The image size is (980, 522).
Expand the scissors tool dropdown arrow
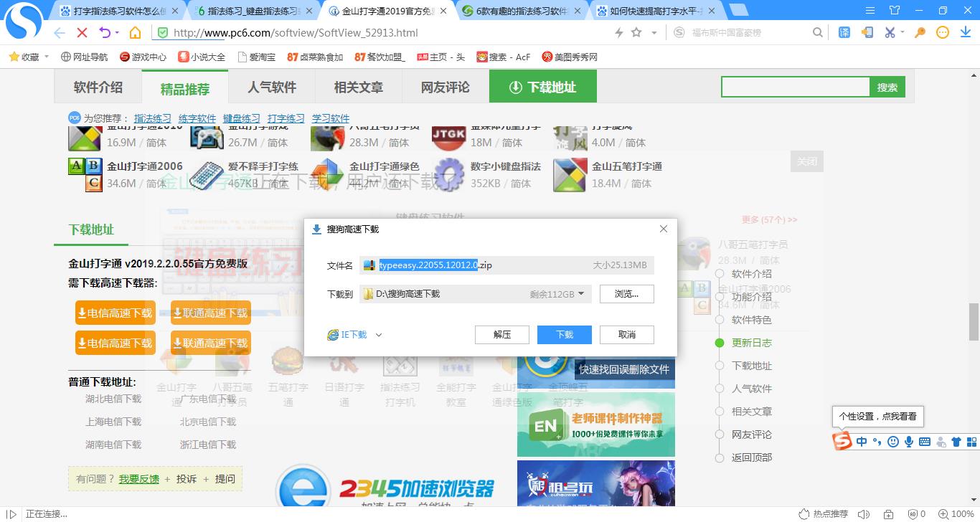(x=903, y=33)
